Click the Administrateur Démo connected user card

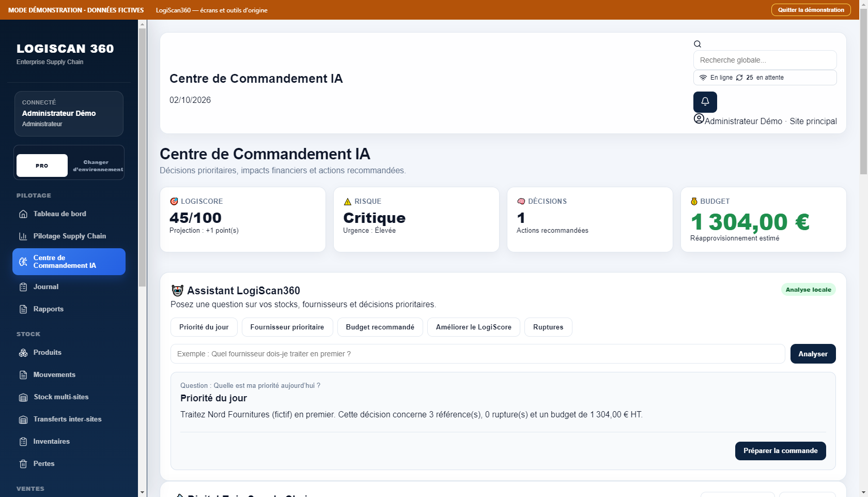click(69, 114)
